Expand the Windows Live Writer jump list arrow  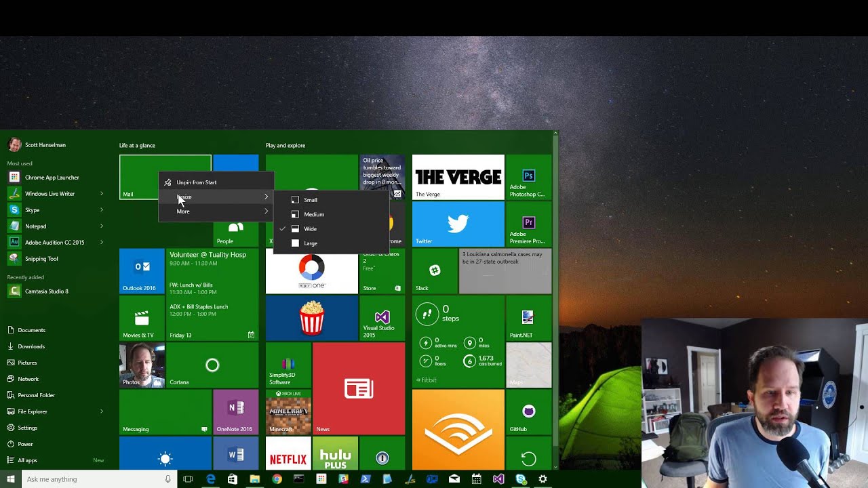tap(102, 194)
